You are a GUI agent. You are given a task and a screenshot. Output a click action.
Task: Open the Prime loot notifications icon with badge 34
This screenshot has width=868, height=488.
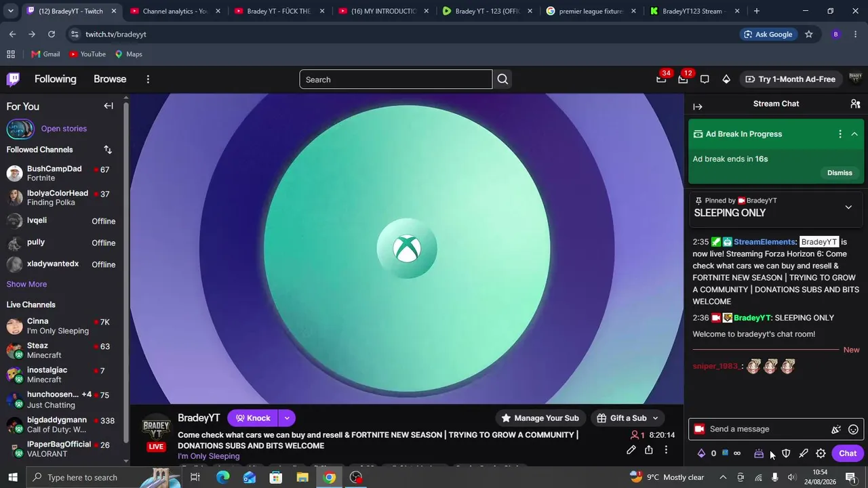(661, 79)
